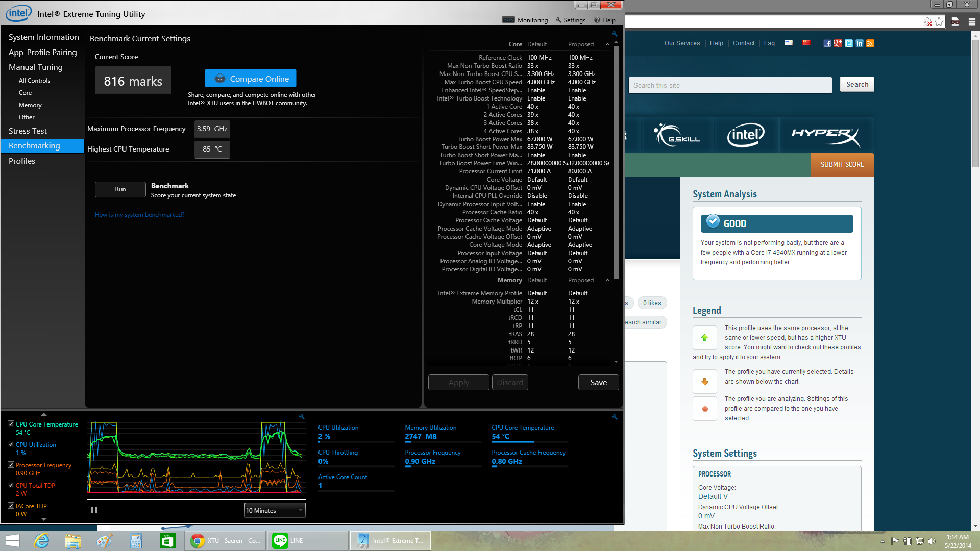Open Paint from the taskbar

105,541
